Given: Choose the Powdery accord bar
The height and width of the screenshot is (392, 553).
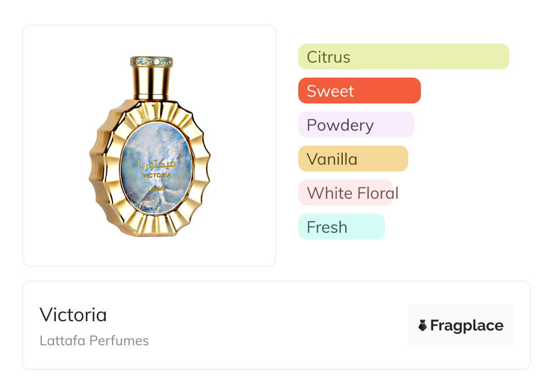Looking at the screenshot, I should tap(356, 125).
